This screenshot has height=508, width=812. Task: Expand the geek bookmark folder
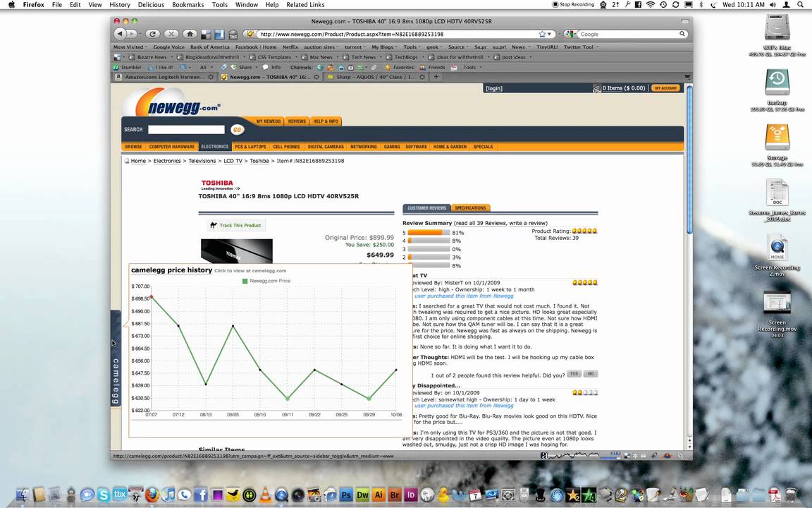pos(434,47)
